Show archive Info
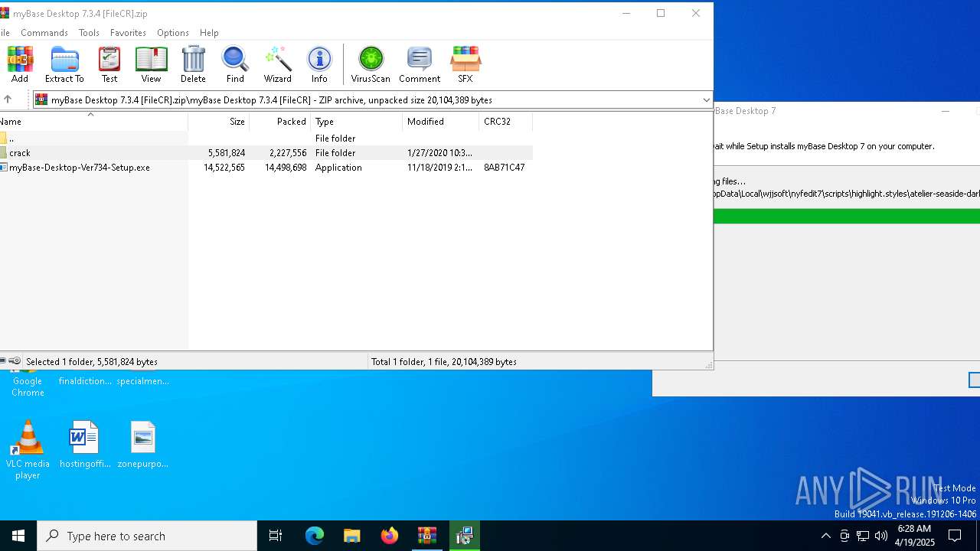 point(319,64)
